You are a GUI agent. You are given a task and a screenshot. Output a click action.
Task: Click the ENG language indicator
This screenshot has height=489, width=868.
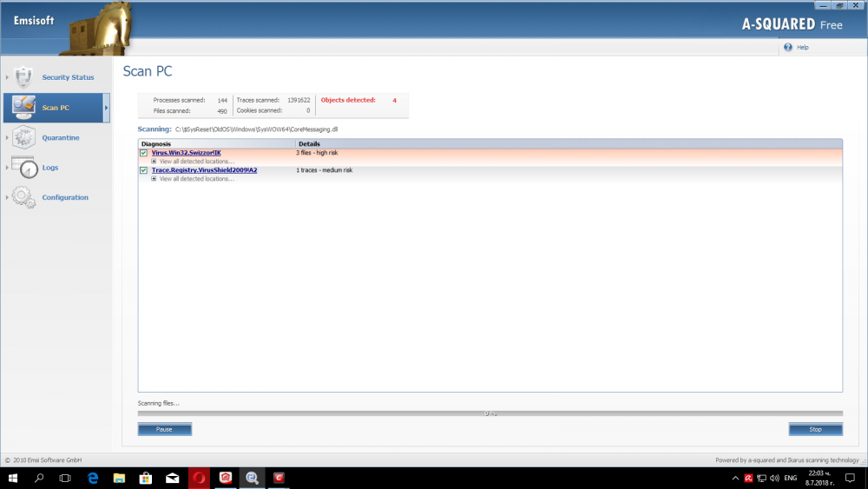791,478
